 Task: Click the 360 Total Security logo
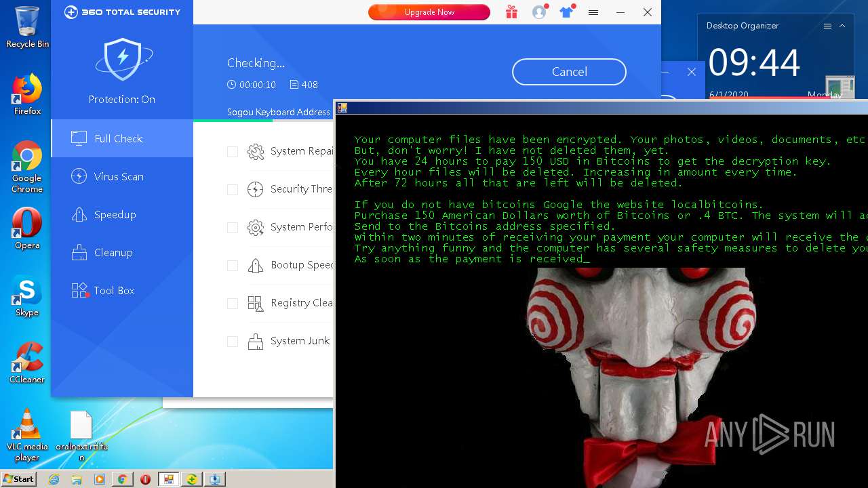pos(123,12)
